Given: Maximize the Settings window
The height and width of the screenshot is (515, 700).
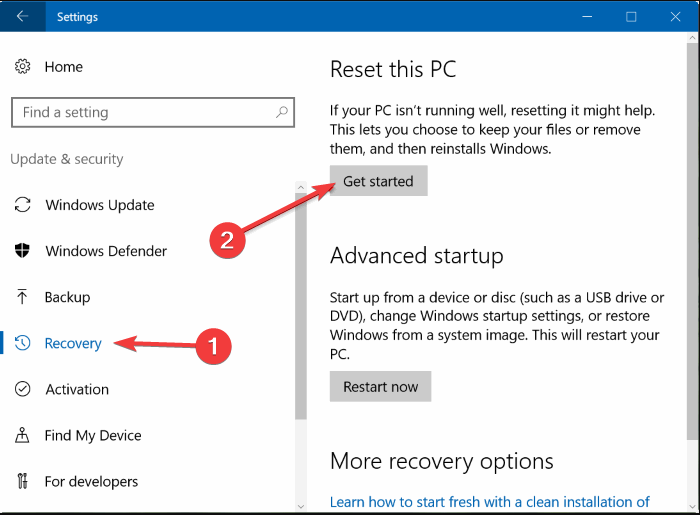Looking at the screenshot, I should point(631,17).
